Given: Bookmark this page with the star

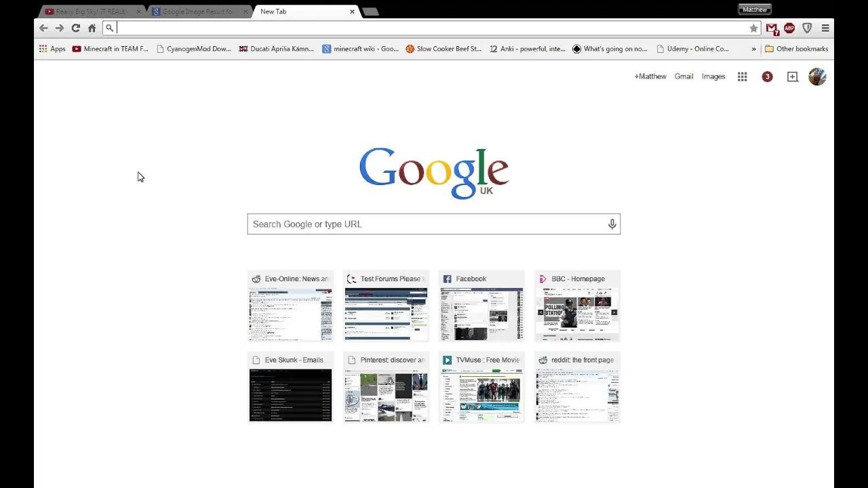Looking at the screenshot, I should click(753, 28).
